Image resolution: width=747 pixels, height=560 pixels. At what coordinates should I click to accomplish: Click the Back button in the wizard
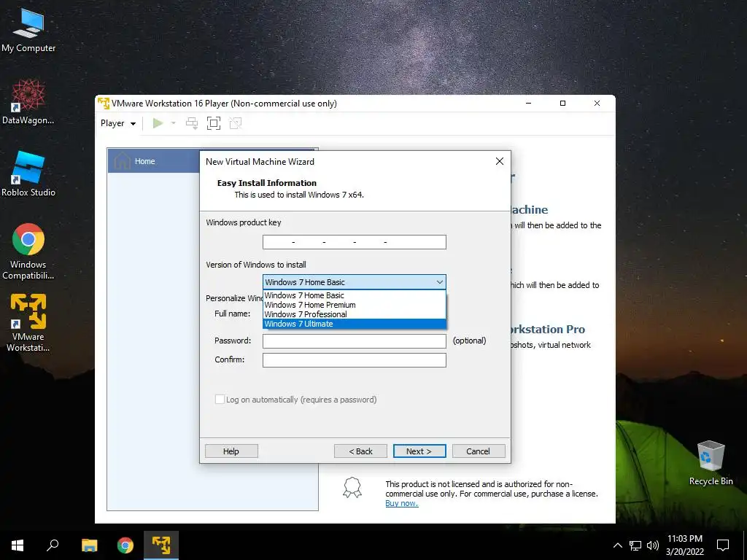[360, 451]
